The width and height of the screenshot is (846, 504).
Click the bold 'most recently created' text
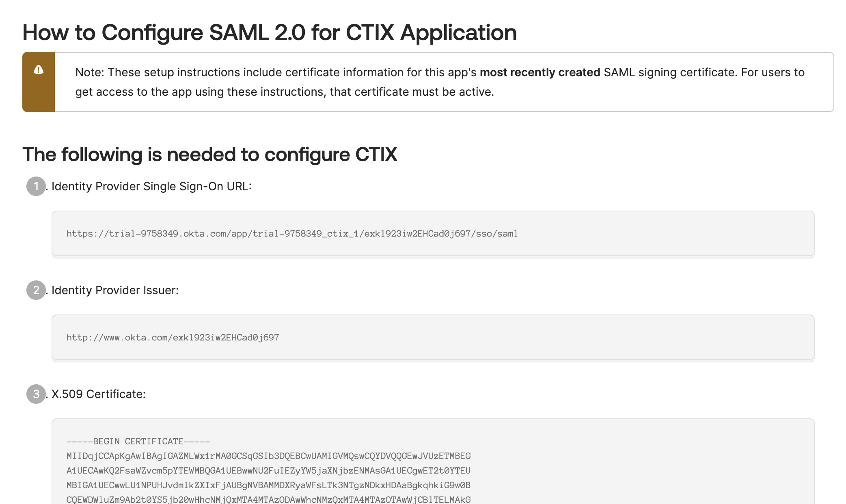[540, 73]
